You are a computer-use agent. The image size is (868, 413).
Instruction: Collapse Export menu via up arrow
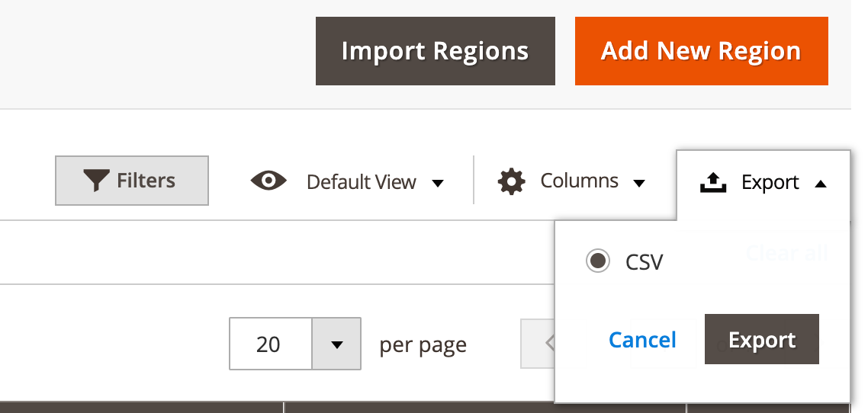coord(821,184)
